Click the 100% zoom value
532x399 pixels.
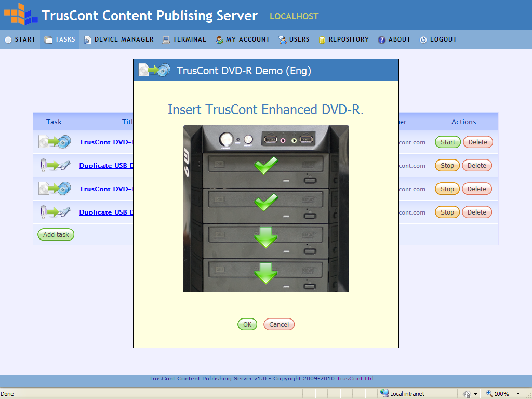coord(501,394)
